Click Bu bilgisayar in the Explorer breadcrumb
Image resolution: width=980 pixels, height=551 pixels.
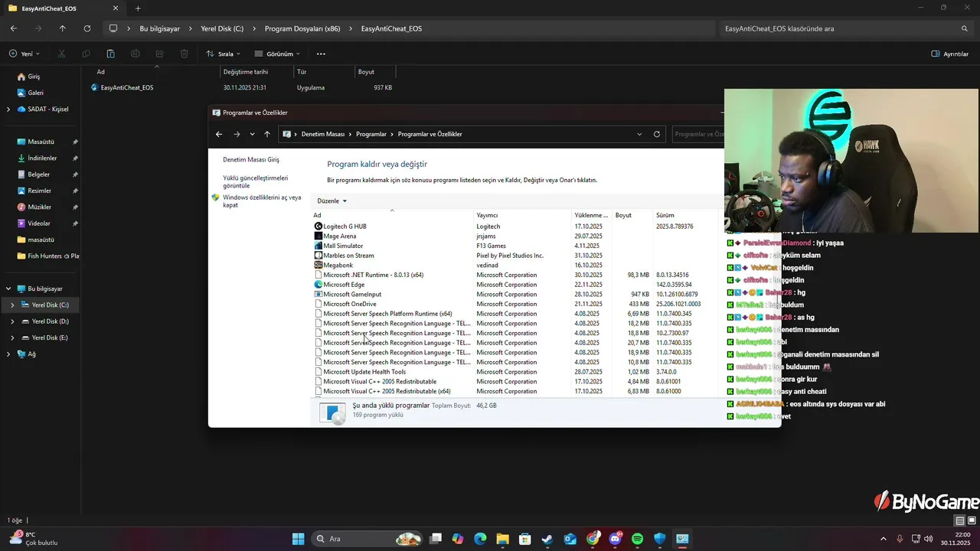159,28
